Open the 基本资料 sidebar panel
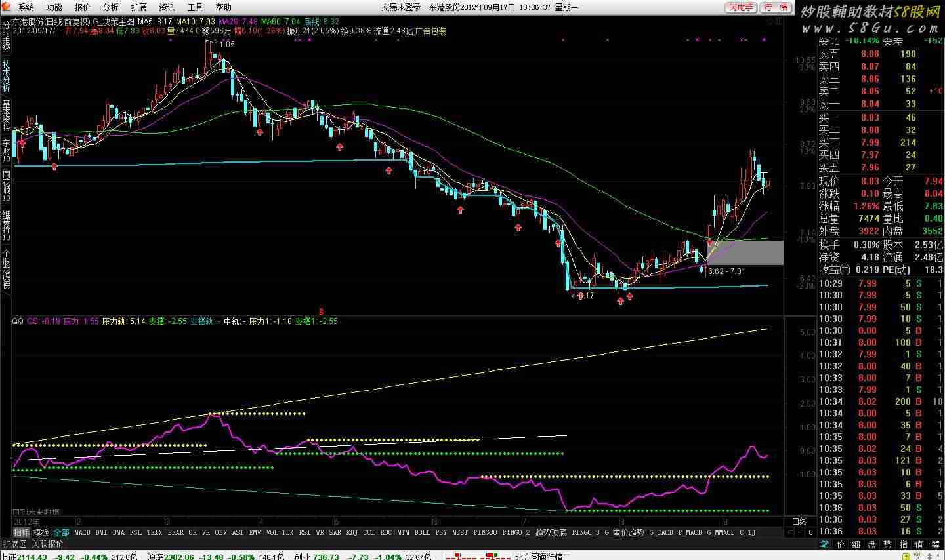The image size is (945, 560). (6, 115)
